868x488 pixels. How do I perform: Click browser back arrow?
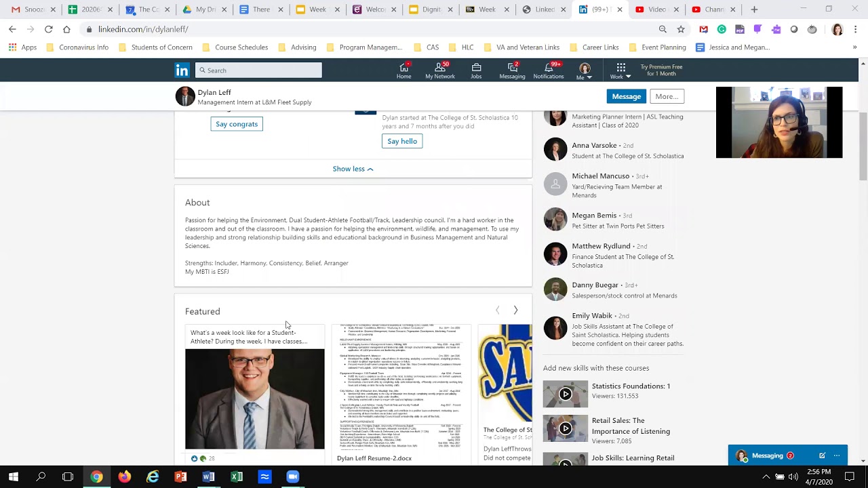click(12, 29)
